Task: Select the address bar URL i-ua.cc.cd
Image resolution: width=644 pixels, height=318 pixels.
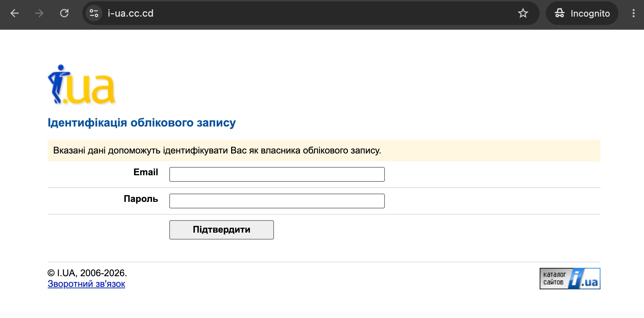Action: pos(131,13)
